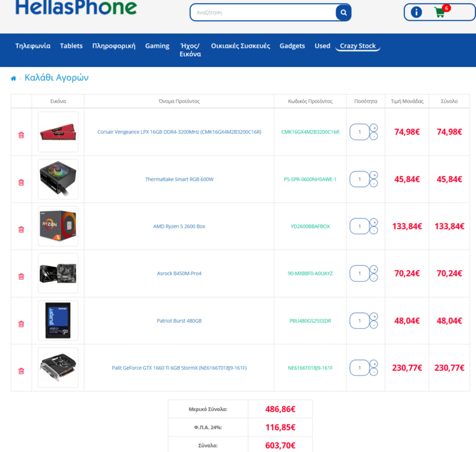The image size is (476, 452).
Task: Click product code CMK16GX4M2B3200C16R
Action: click(x=310, y=132)
